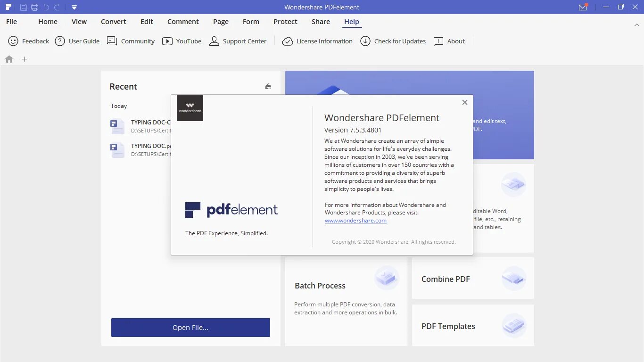This screenshot has width=644, height=362.
Task: Click the Batch Process illustration icon
Action: click(387, 278)
